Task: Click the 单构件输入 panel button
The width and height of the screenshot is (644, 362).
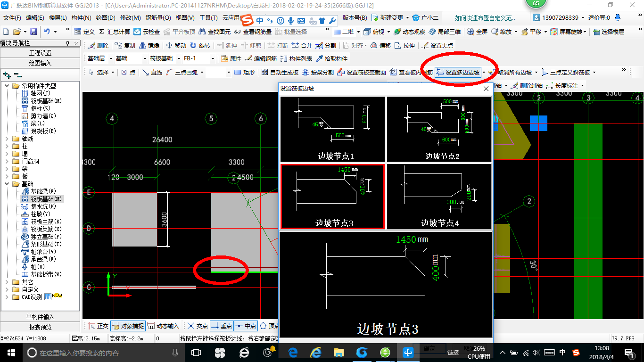Action: (40, 317)
